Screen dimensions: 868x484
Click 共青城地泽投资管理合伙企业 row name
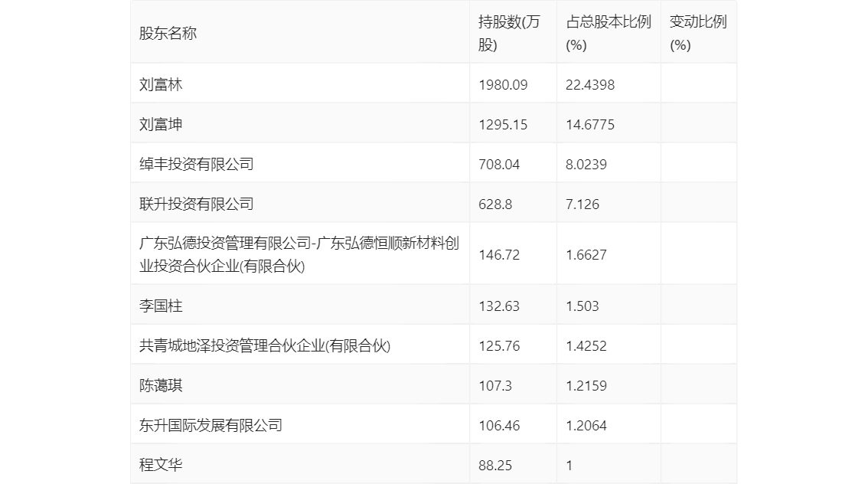265,345
